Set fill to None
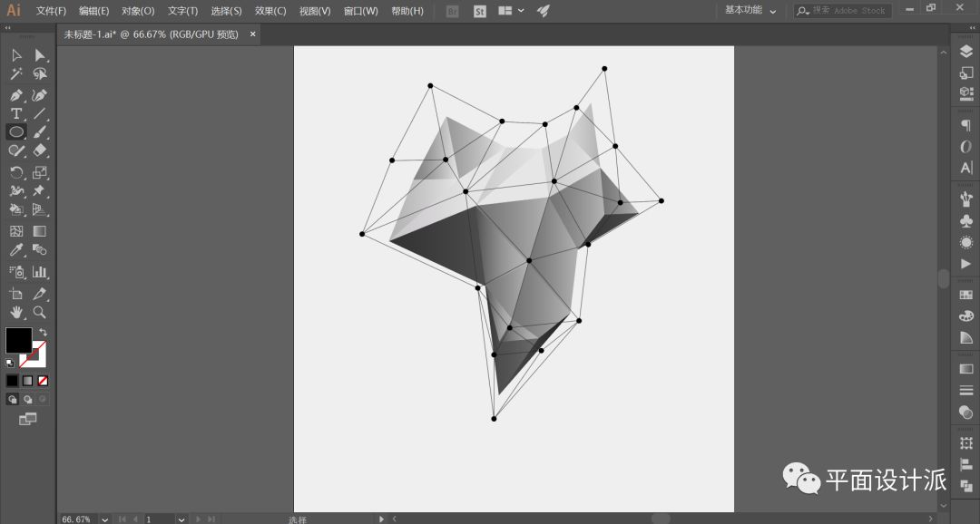 coord(43,381)
